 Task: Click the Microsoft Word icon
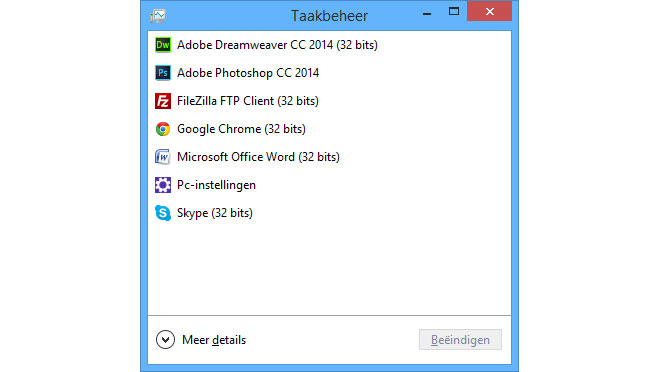pyautogui.click(x=162, y=157)
